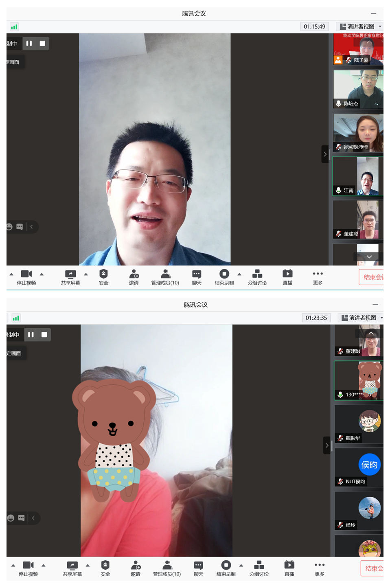Open the Invite icon in the upper meeting window
390x588 pixels.
coord(134,277)
